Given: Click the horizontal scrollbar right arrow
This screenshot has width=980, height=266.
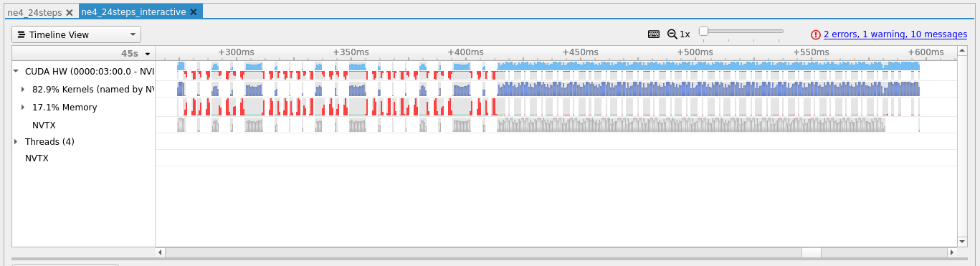Looking at the screenshot, I should [952, 252].
